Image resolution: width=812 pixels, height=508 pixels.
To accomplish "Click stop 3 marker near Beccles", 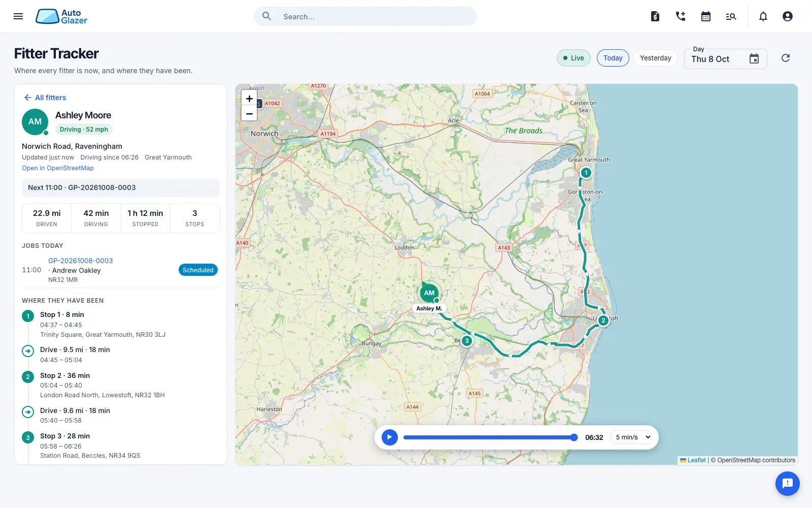I will (466, 341).
